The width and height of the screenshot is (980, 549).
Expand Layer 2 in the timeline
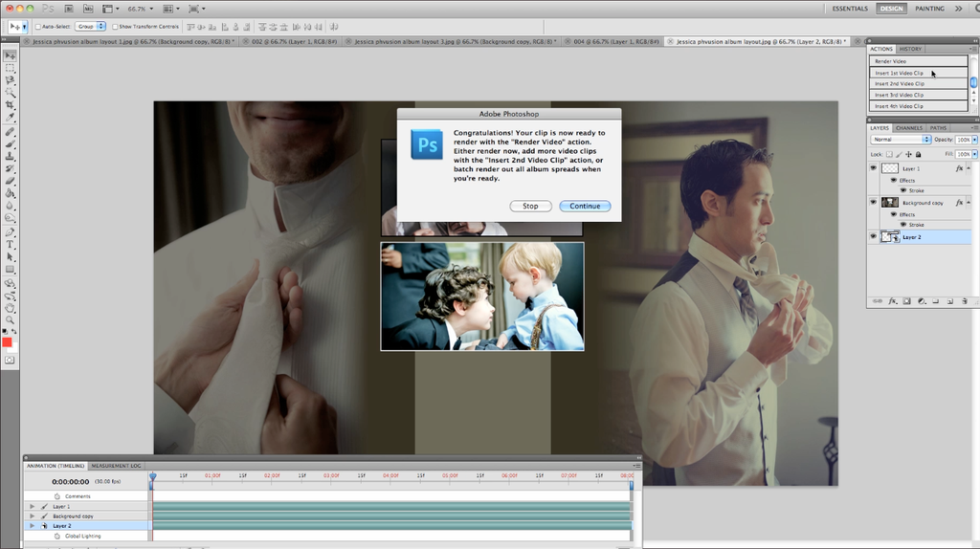pos(32,526)
